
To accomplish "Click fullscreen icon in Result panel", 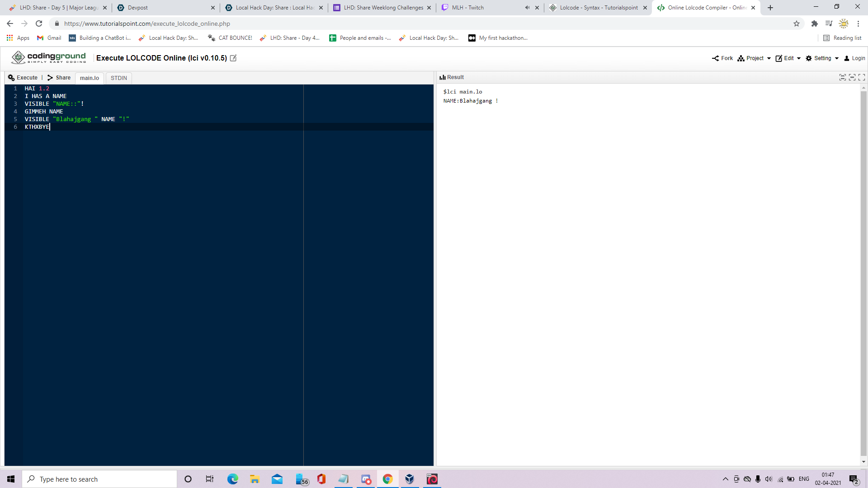I will (x=862, y=77).
